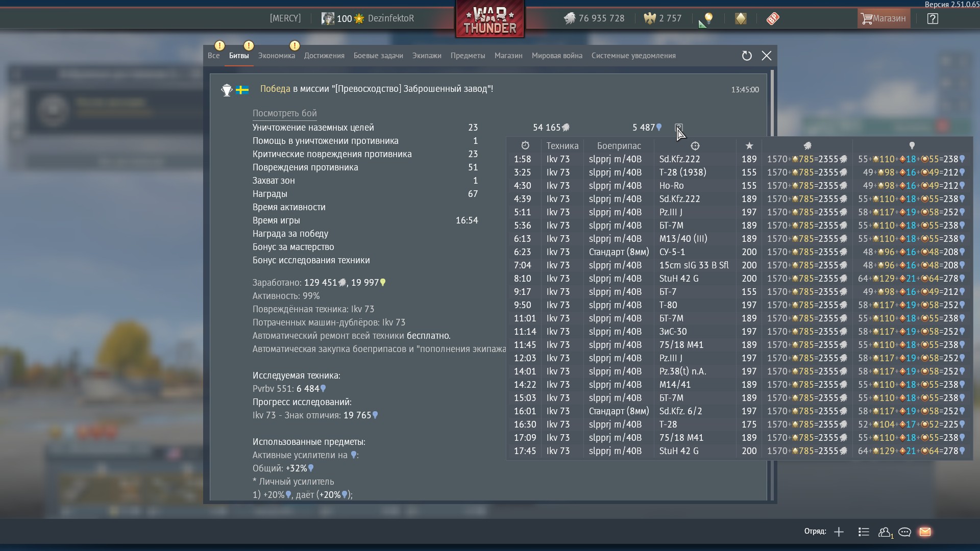Screen dimensions: 980x551
Task: Click the Посмотреть бой link
Action: (284, 113)
